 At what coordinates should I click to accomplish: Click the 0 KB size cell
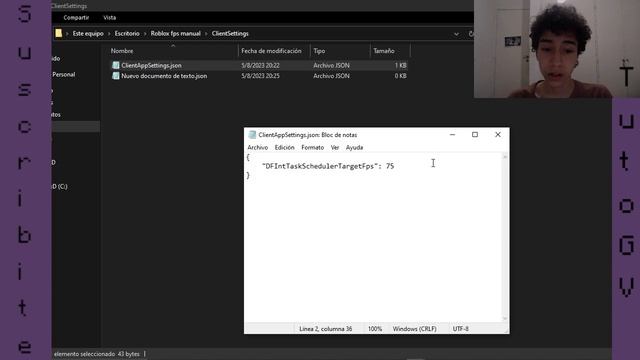400,76
